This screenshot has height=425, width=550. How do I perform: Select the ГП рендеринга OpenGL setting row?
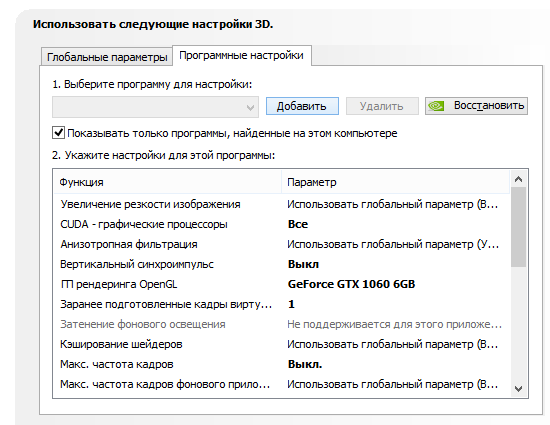(281, 284)
